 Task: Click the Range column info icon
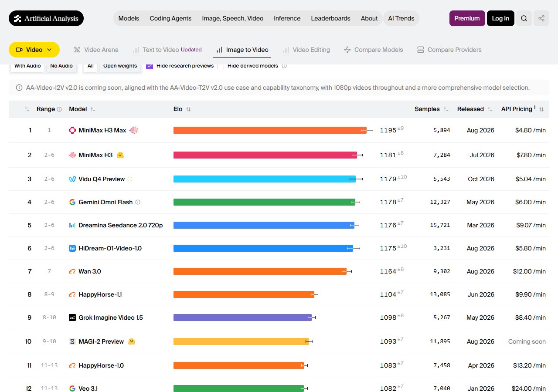[x=59, y=109]
